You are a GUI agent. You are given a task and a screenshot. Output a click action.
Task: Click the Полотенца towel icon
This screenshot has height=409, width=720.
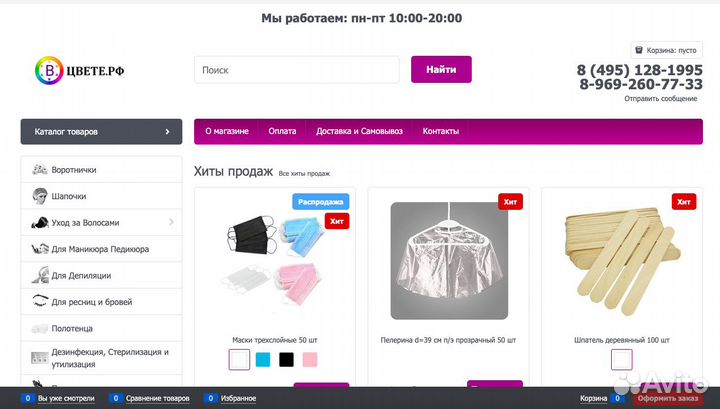coord(40,328)
